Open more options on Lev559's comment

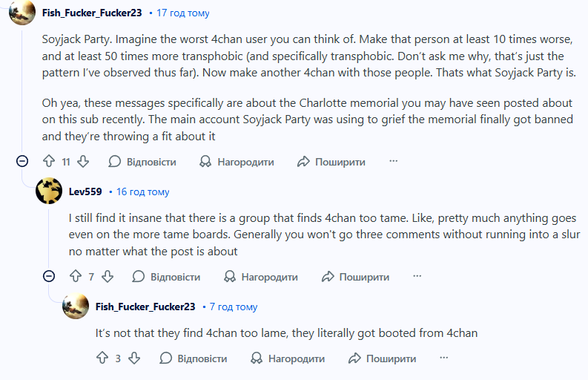(x=417, y=277)
